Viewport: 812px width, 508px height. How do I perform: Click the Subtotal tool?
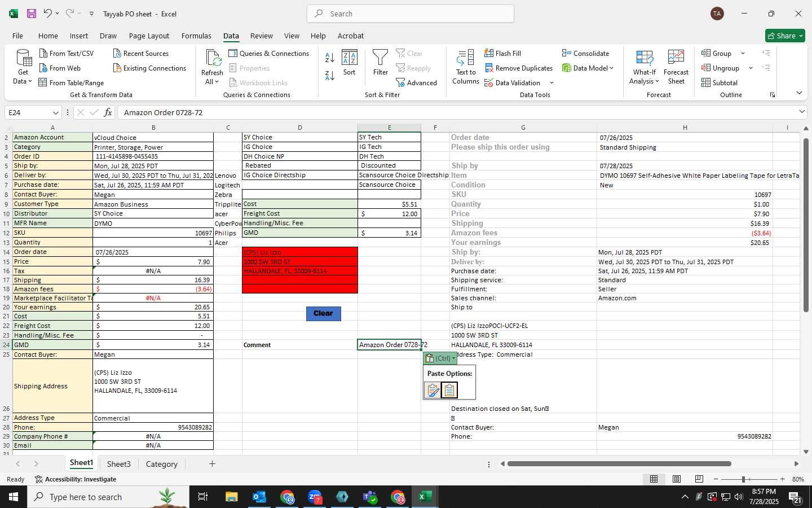719,83
